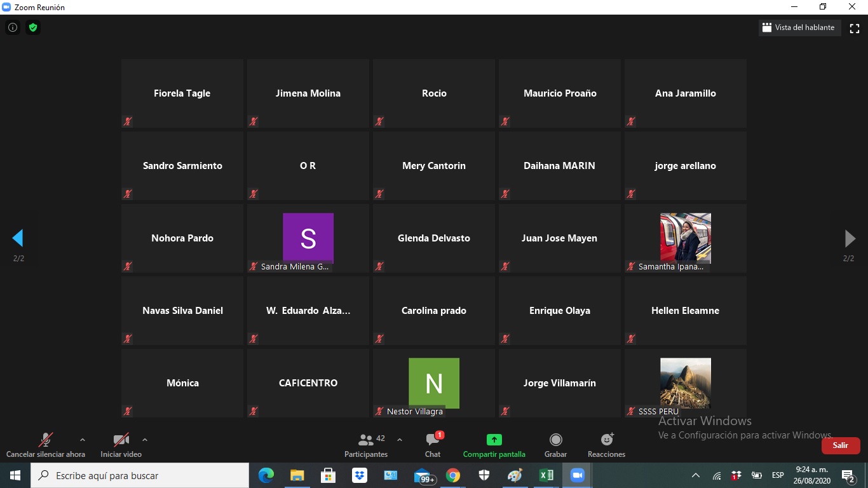Show hidden system tray icons
Image resolution: width=868 pixels, height=488 pixels.
696,475
